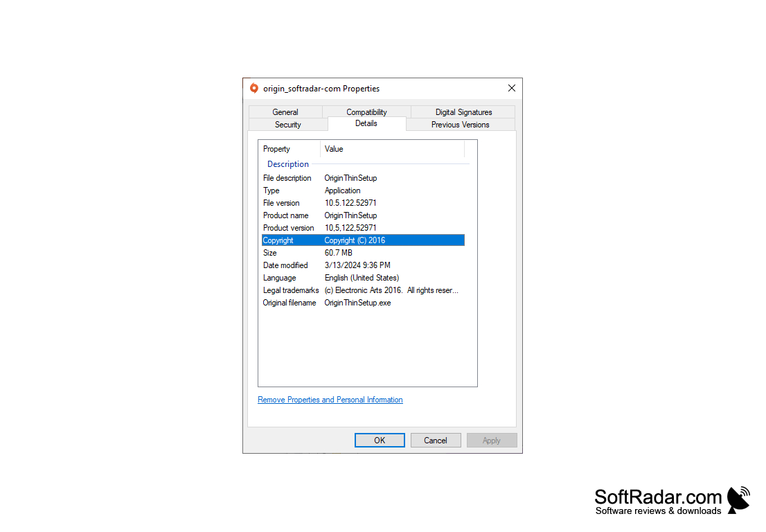
Task: Select the Product version row
Action: coord(363,228)
